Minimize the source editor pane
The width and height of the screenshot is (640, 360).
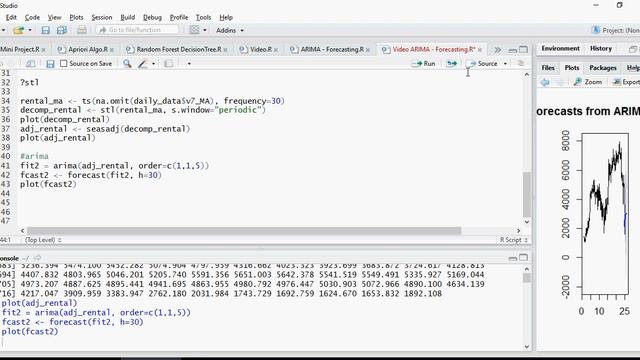(513, 50)
